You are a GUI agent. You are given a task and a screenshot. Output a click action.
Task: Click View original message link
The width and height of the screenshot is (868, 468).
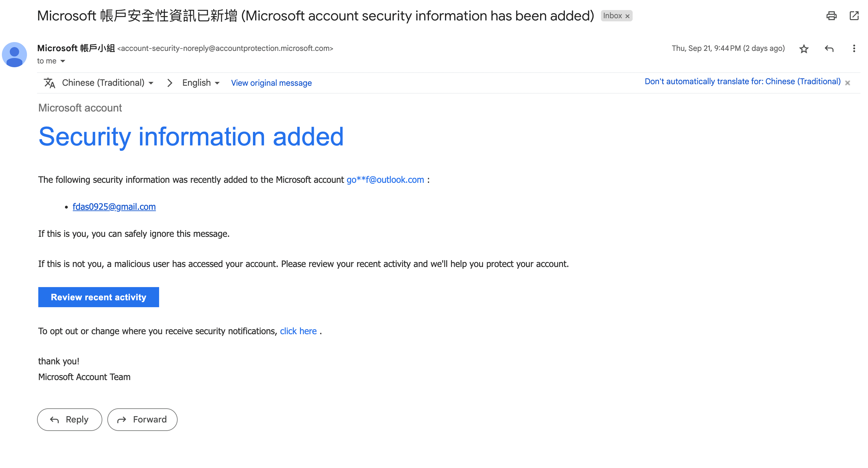(271, 83)
